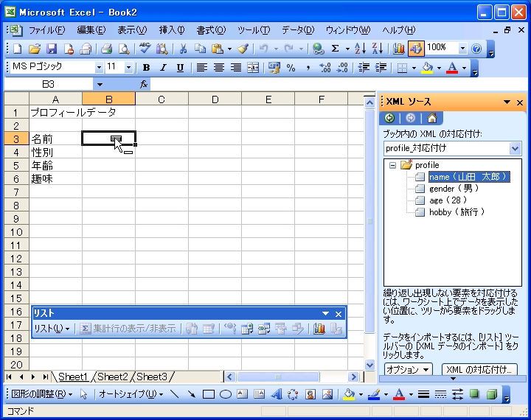Apply percent style

pos(291,68)
